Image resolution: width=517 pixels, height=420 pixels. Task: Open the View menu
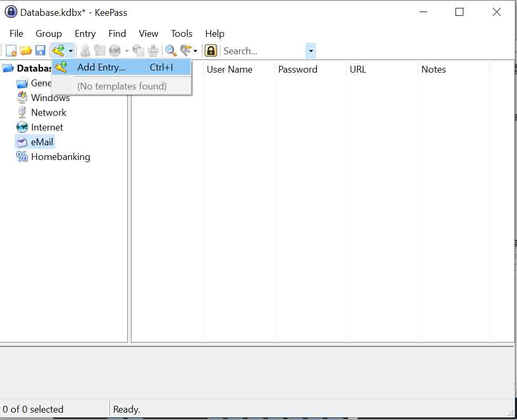tap(148, 34)
